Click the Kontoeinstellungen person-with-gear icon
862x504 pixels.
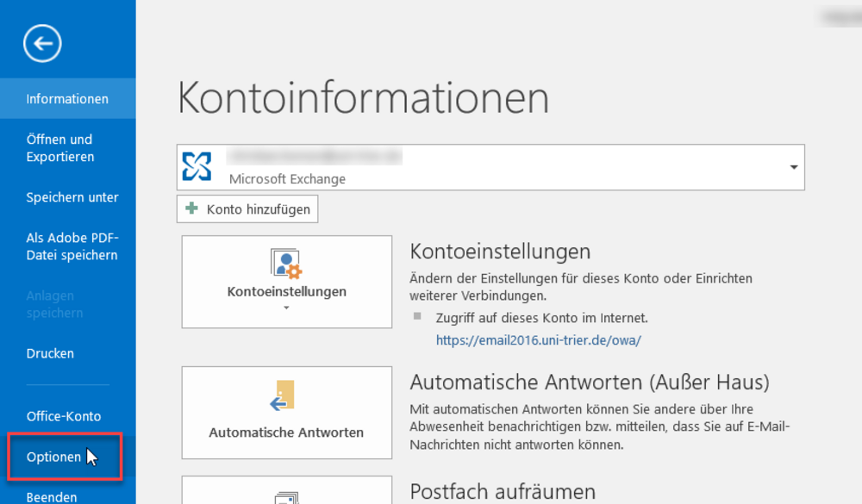pyautogui.click(x=285, y=264)
